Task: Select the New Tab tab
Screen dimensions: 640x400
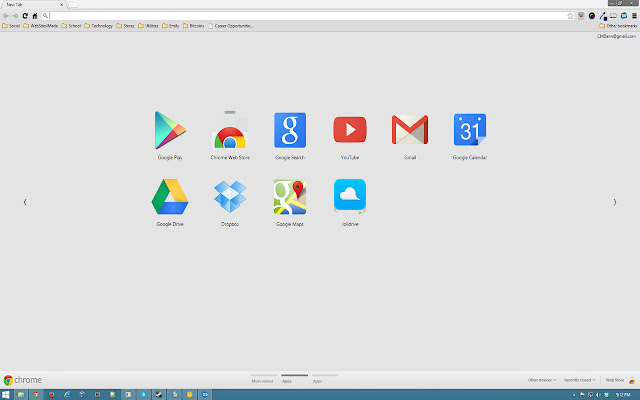Action: coord(33,4)
